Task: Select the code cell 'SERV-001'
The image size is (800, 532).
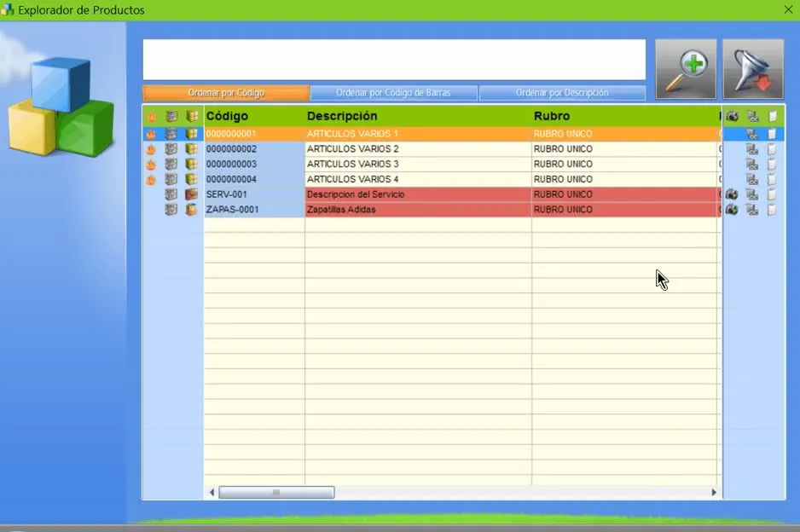Action: click(x=254, y=194)
